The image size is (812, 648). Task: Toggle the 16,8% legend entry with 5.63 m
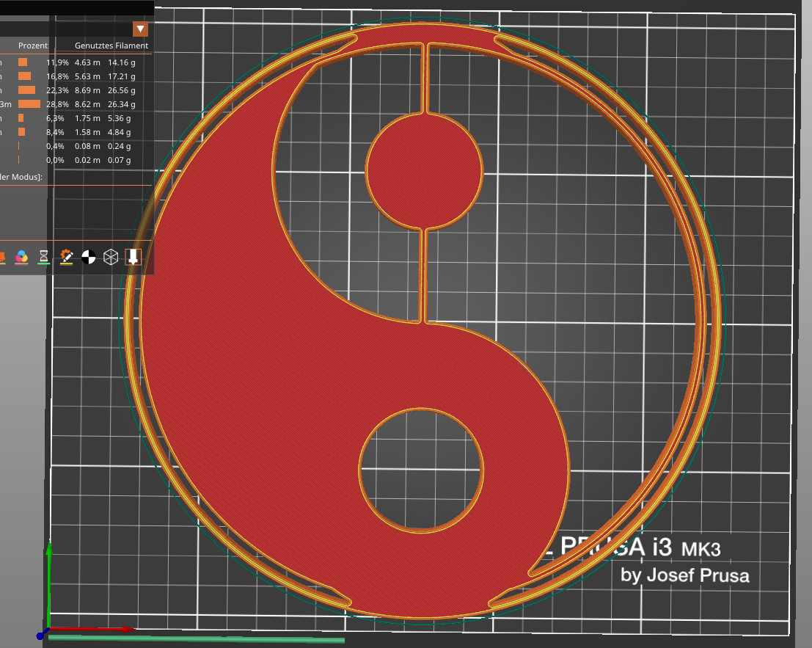tap(76, 76)
